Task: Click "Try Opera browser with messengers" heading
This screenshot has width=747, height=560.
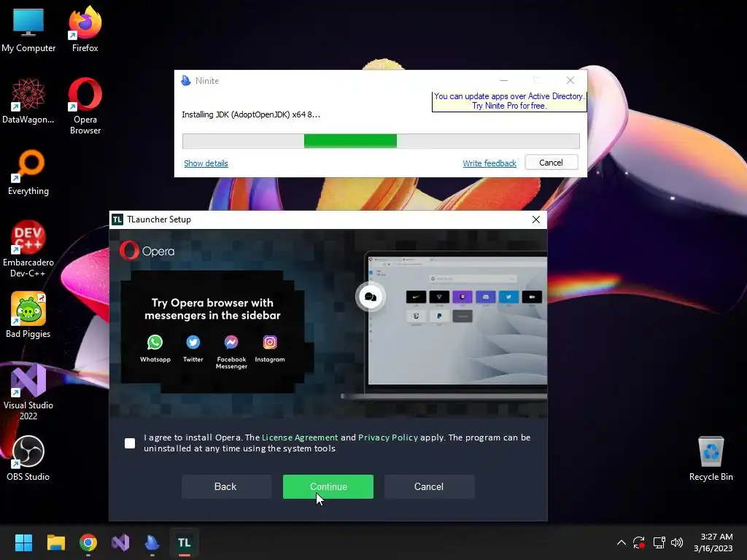Action: (x=212, y=309)
